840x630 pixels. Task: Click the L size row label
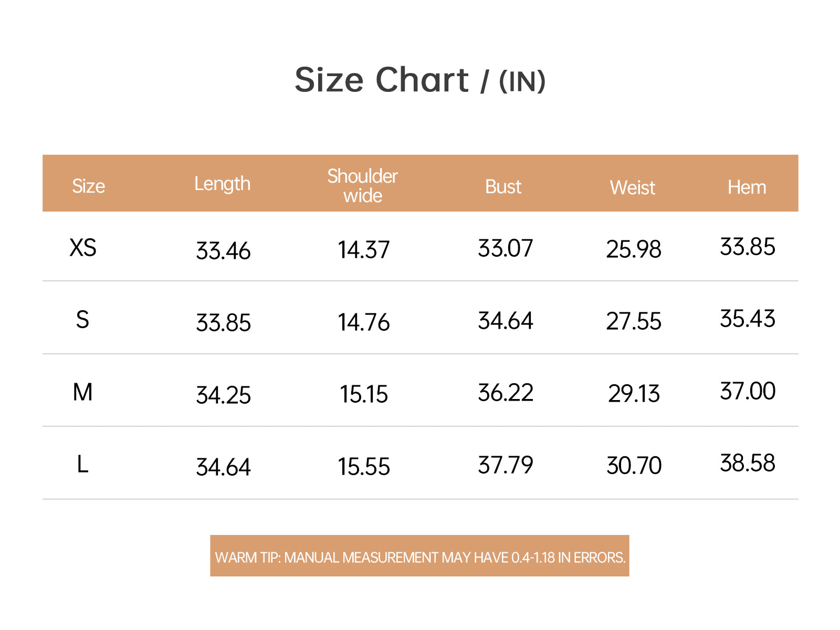[x=82, y=465]
